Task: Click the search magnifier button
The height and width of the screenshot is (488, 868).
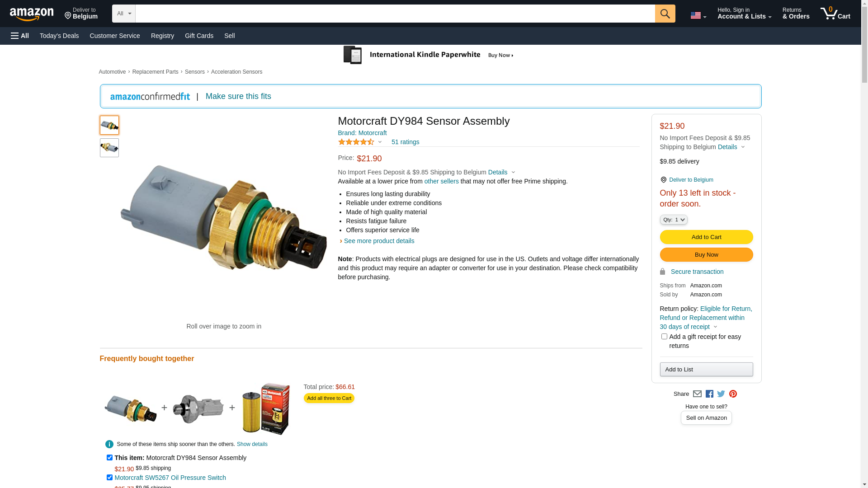Action: pos(665,14)
